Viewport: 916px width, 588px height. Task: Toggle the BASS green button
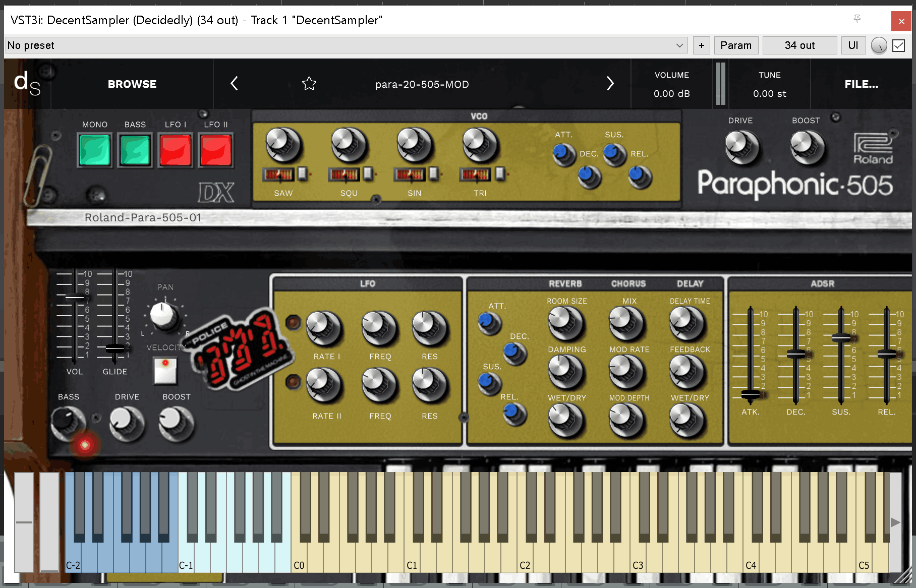tap(135, 150)
